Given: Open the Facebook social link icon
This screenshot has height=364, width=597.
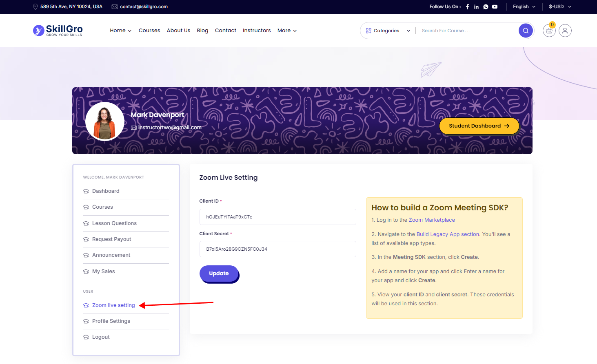Looking at the screenshot, I should (467, 7).
